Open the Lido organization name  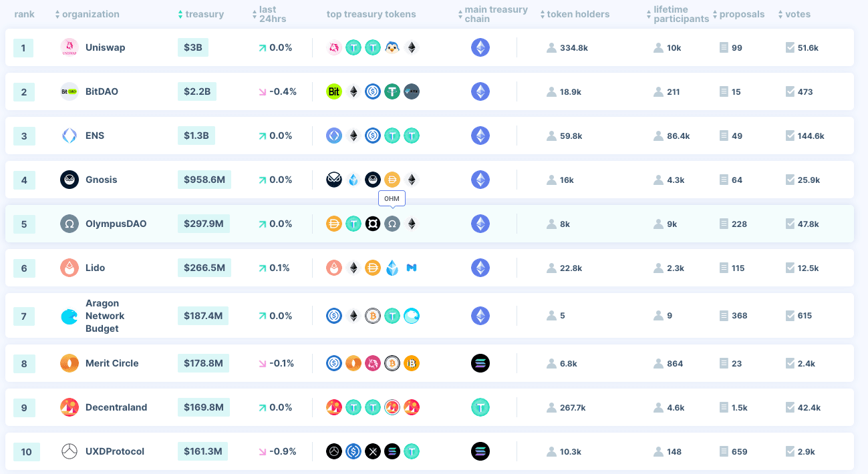click(94, 268)
